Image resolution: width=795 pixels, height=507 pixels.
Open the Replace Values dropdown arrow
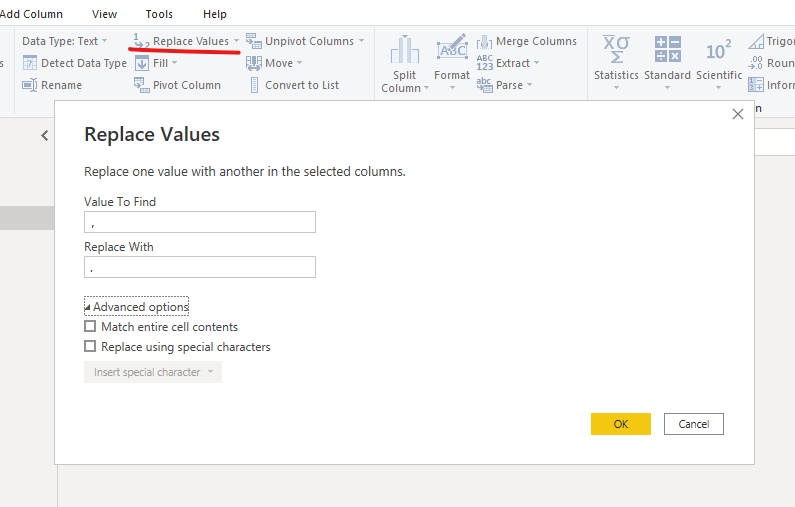coord(236,41)
